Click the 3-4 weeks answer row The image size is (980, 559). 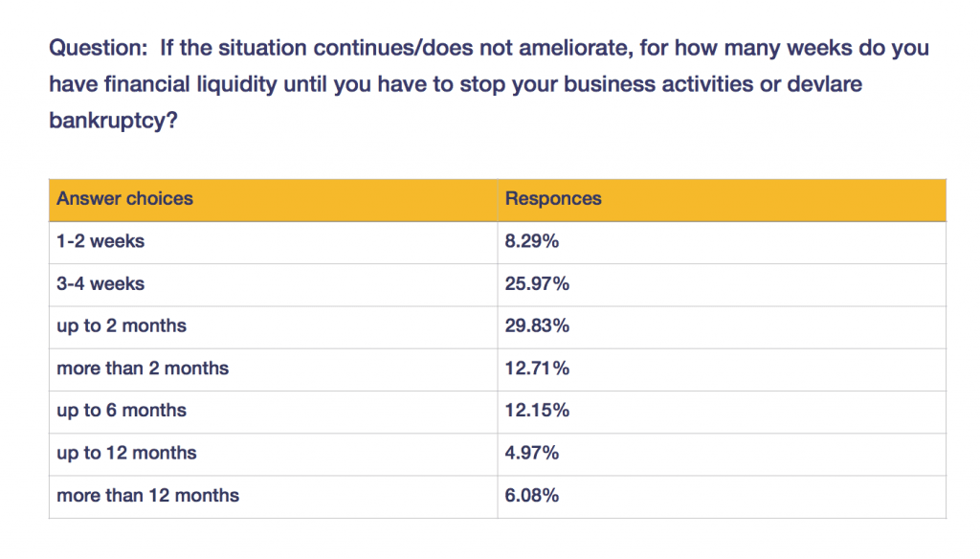(498, 285)
